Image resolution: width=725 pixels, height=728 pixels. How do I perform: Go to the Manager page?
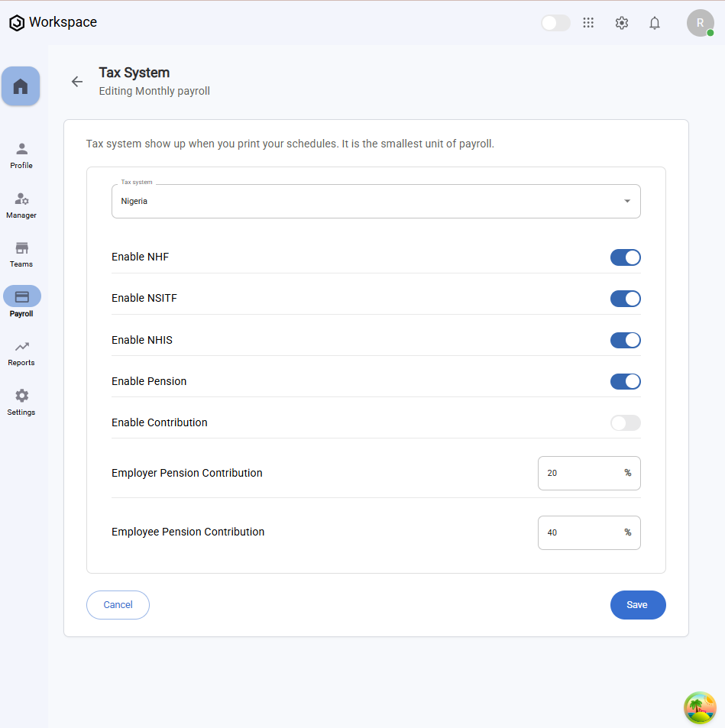coord(21,205)
